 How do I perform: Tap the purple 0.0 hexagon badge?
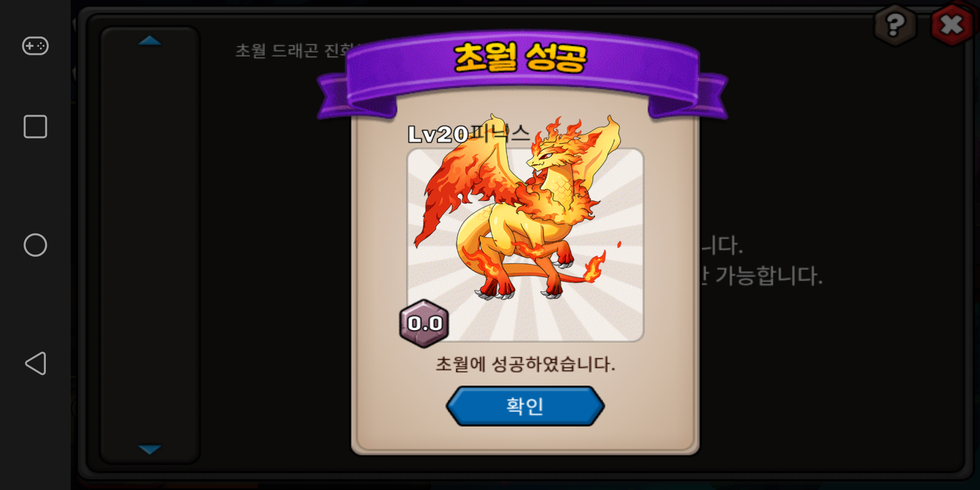tap(424, 323)
